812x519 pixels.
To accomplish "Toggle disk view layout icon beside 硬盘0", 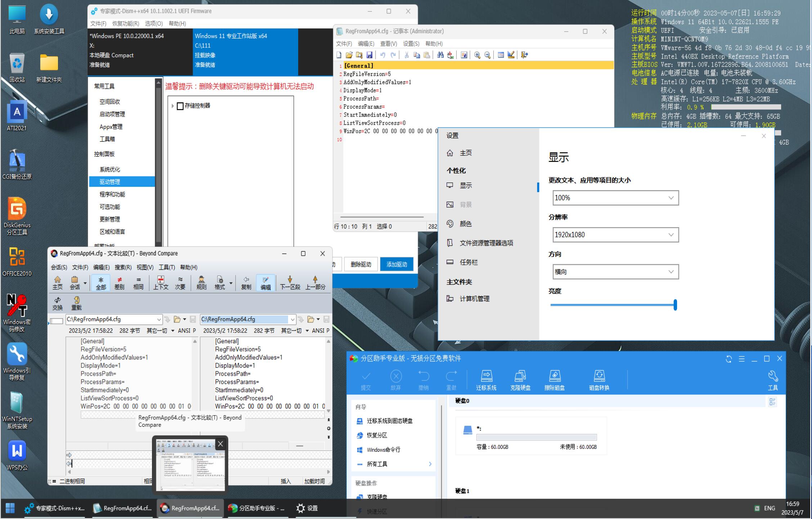I will coord(772,402).
